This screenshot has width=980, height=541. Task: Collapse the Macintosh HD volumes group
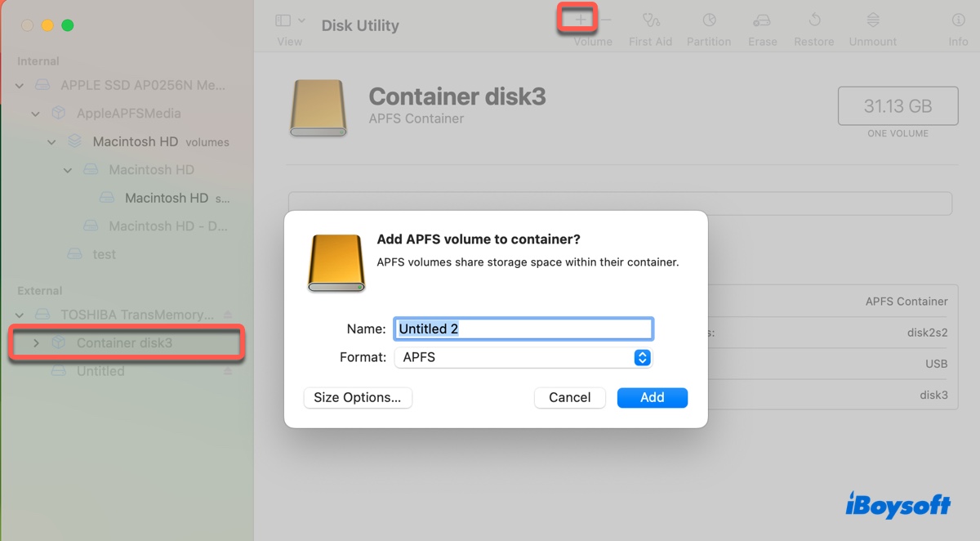pos(51,141)
